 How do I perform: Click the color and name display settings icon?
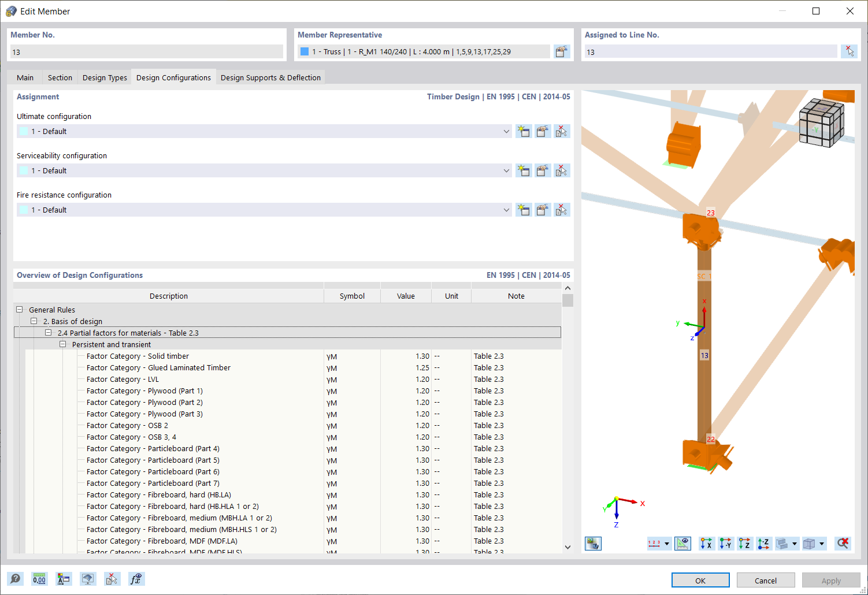click(x=64, y=579)
